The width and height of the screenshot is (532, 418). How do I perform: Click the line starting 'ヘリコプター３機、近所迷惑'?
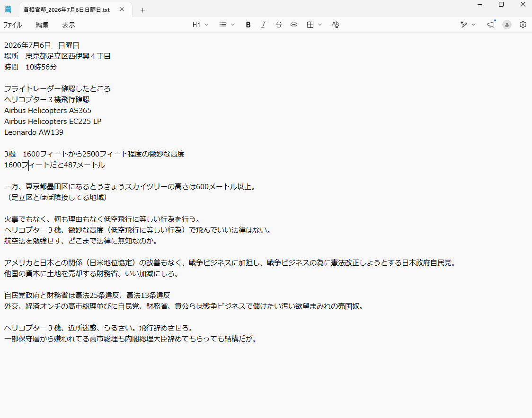99,328
